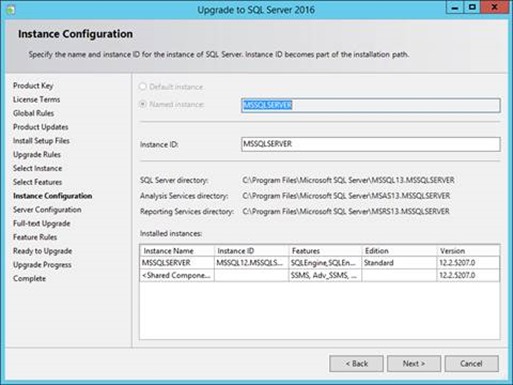Click version 12.2.5207.0 in Shared Components row

click(468, 275)
